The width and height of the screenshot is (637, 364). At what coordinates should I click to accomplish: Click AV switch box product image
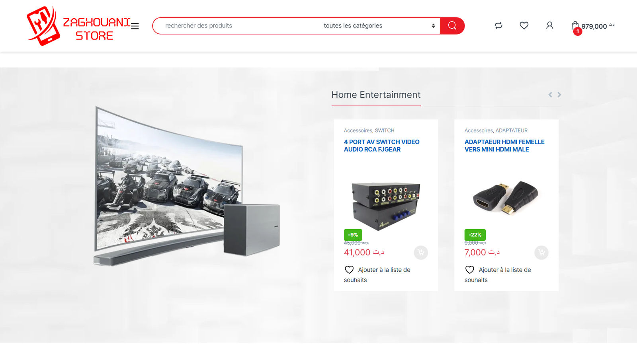pos(386,206)
